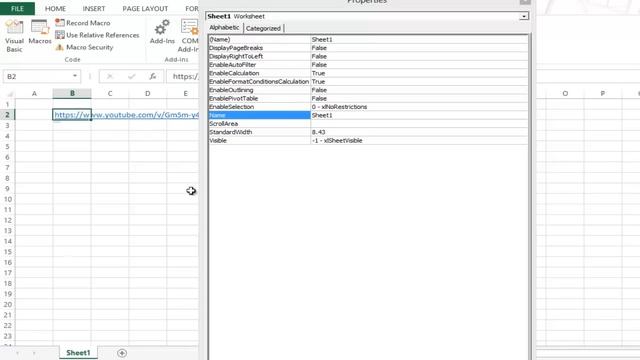Switch to the HOME ribbon tab

55,9
